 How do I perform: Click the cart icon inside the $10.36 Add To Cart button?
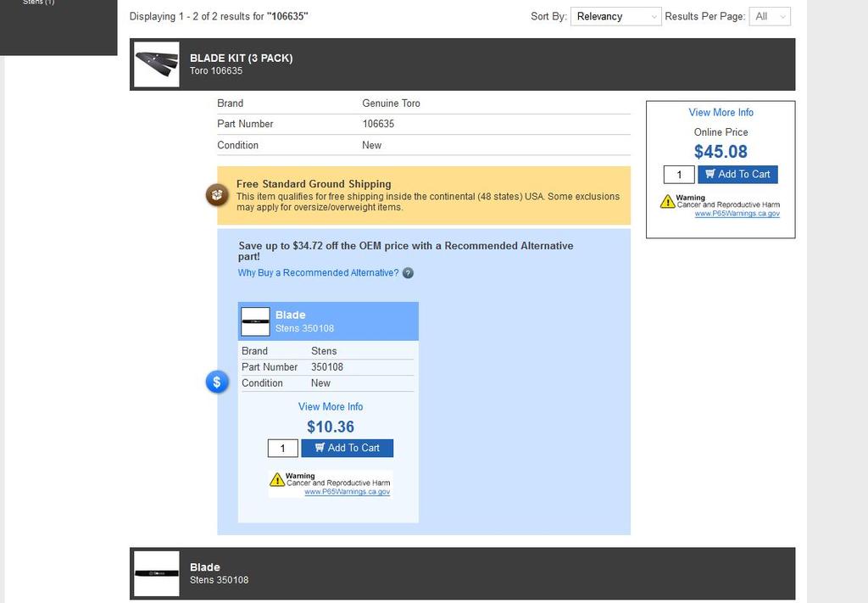pyautogui.click(x=320, y=448)
